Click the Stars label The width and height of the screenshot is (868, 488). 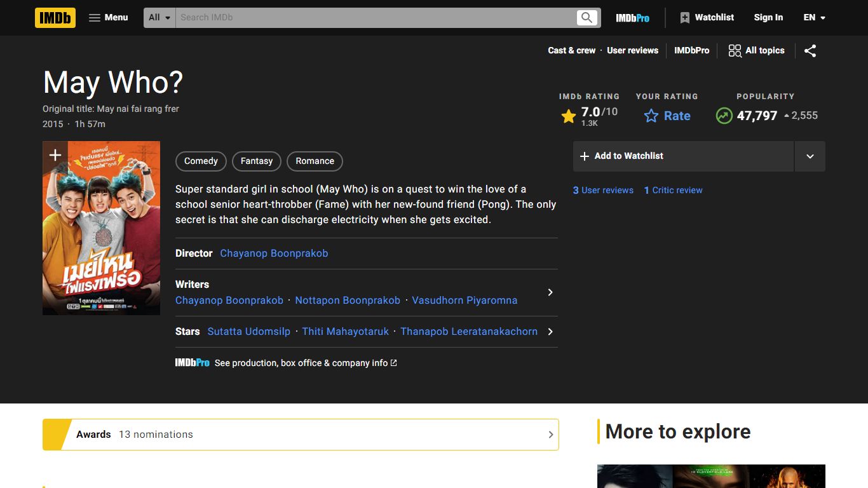pos(187,331)
